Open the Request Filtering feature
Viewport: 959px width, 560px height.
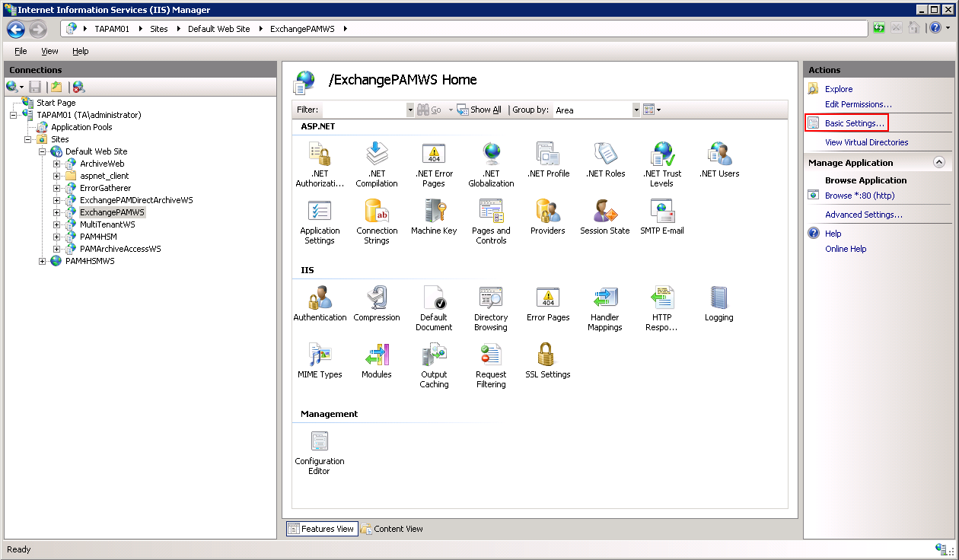point(490,355)
